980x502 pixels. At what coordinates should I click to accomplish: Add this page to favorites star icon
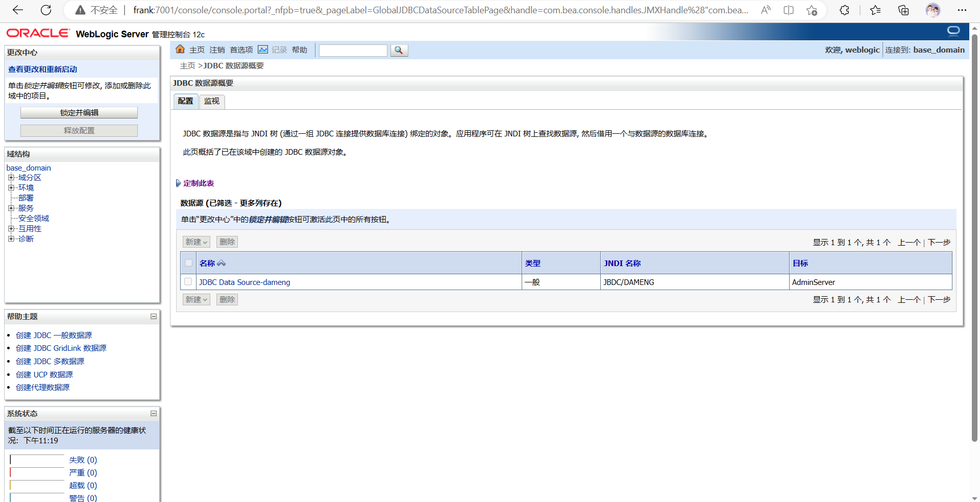pyautogui.click(x=812, y=10)
